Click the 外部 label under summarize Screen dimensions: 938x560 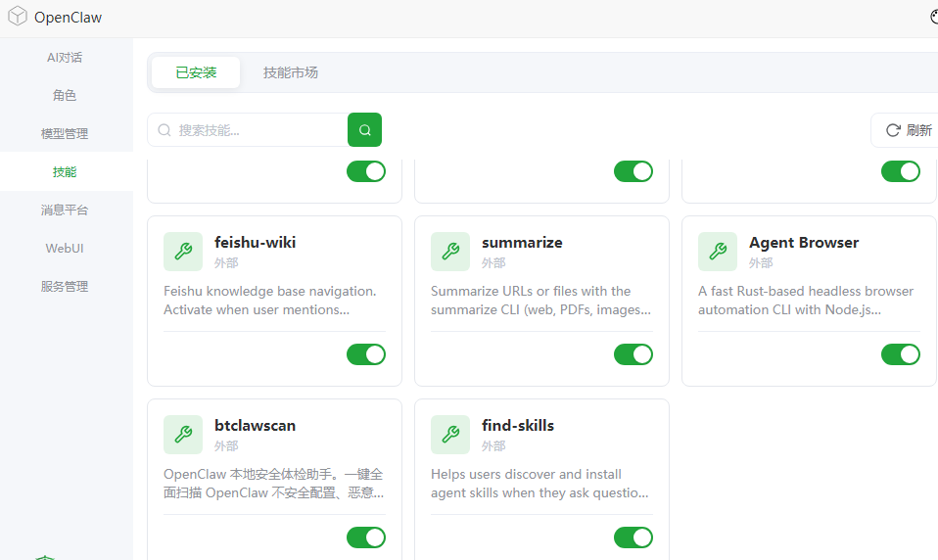[493, 262]
